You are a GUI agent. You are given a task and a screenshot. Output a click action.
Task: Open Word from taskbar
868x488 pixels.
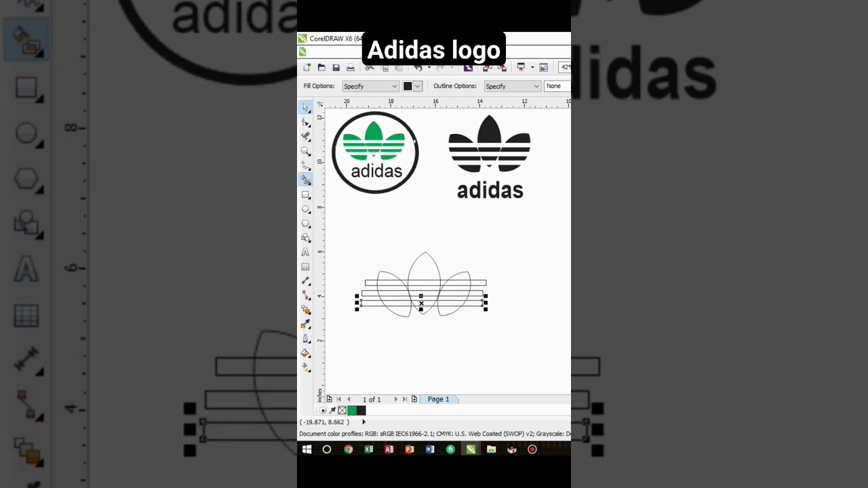pyautogui.click(x=430, y=449)
